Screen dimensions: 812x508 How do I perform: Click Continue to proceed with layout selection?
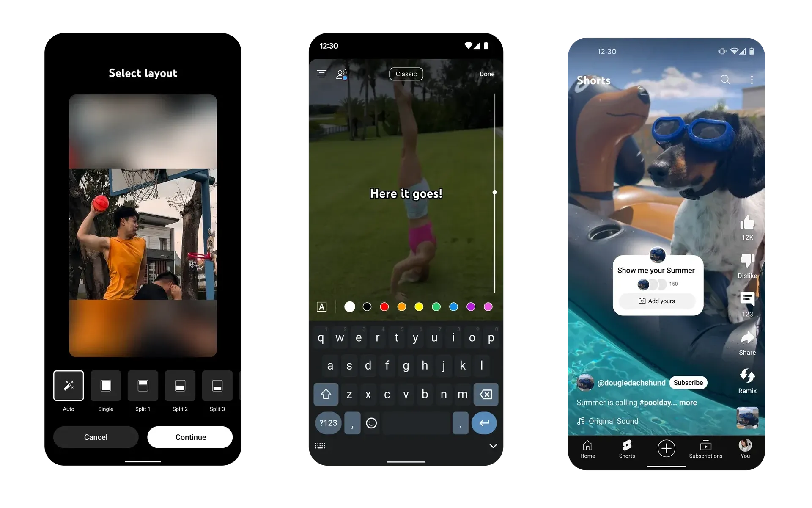point(189,437)
